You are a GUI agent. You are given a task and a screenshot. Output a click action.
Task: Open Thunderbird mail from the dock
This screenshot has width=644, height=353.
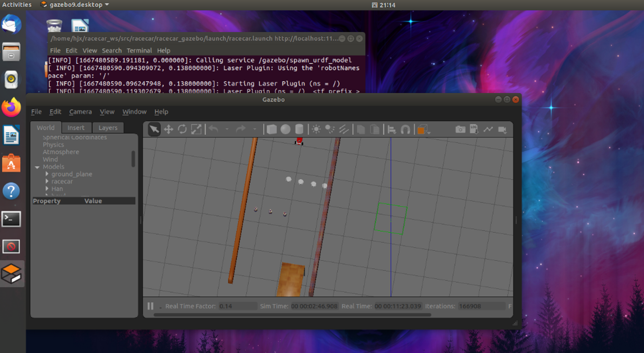(11, 24)
